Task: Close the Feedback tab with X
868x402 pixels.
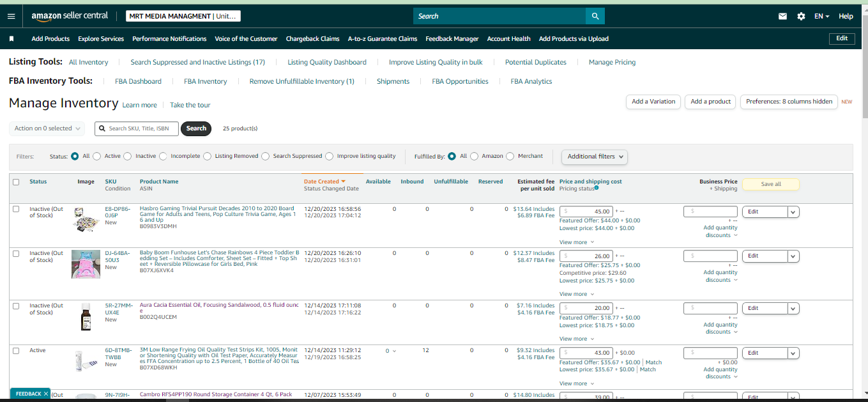Action: pyautogui.click(x=46, y=394)
